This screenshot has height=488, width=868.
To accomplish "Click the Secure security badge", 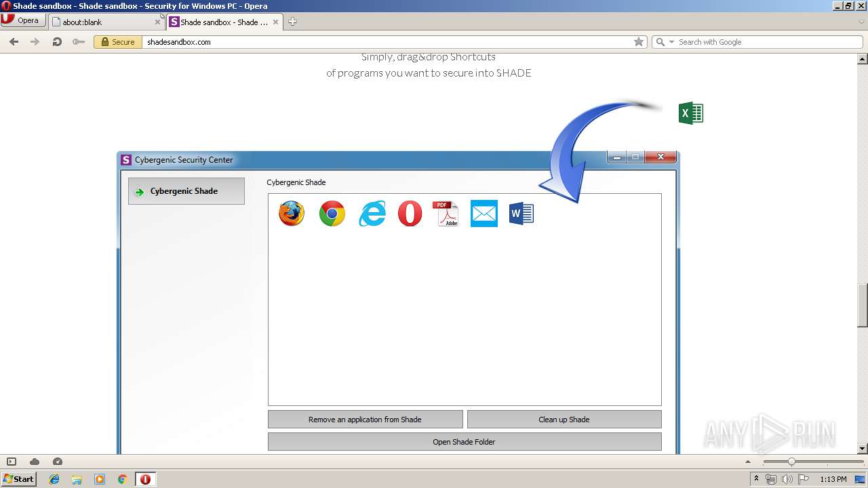I will point(117,42).
